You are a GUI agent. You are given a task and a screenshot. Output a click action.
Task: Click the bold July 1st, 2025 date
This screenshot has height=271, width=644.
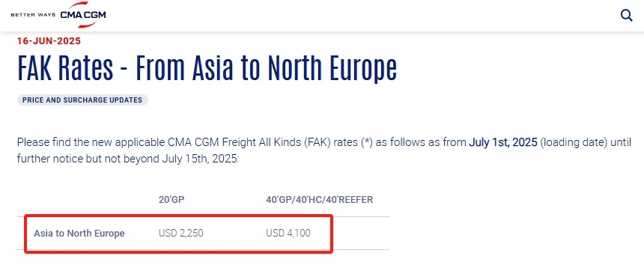[503, 142]
